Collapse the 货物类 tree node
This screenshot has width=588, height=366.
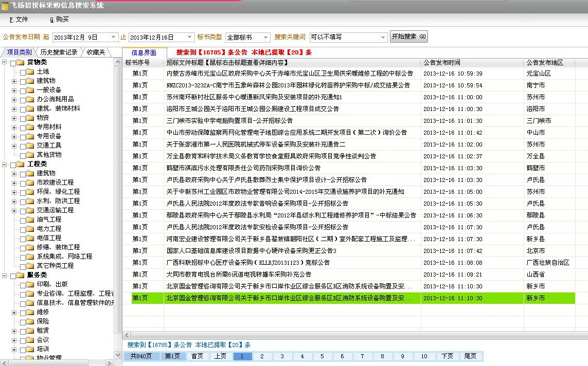coord(5,62)
